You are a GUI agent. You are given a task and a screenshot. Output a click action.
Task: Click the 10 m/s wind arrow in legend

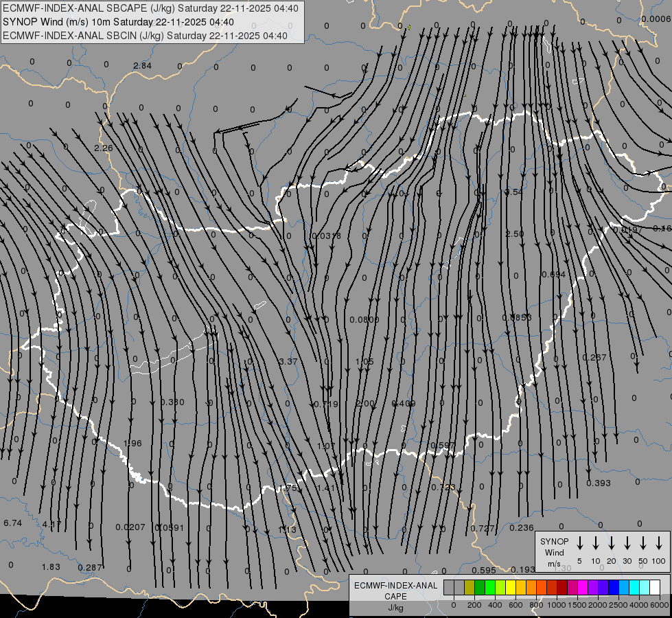(x=596, y=543)
